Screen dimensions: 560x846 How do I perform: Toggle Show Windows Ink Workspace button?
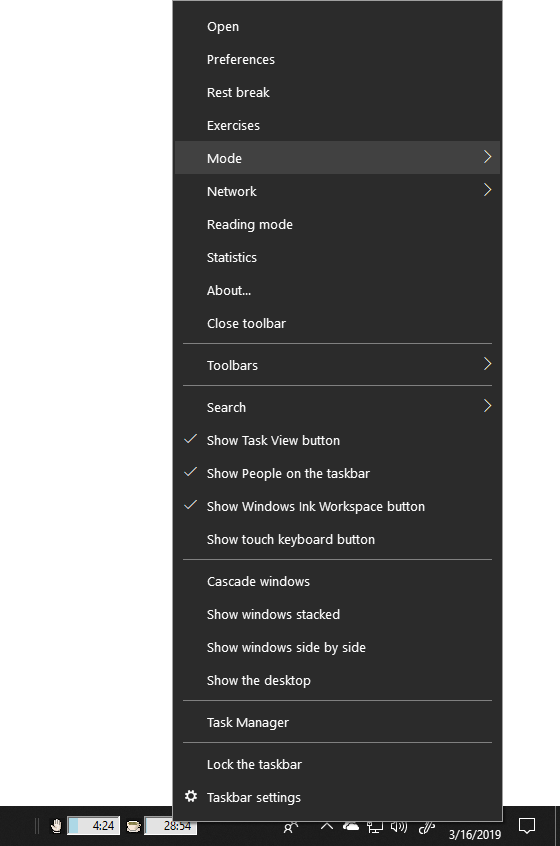(338, 506)
